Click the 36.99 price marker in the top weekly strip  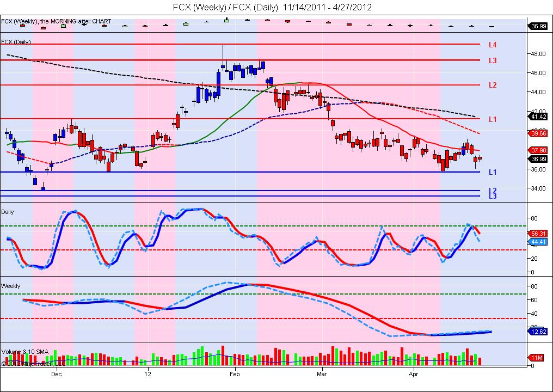[538, 26]
